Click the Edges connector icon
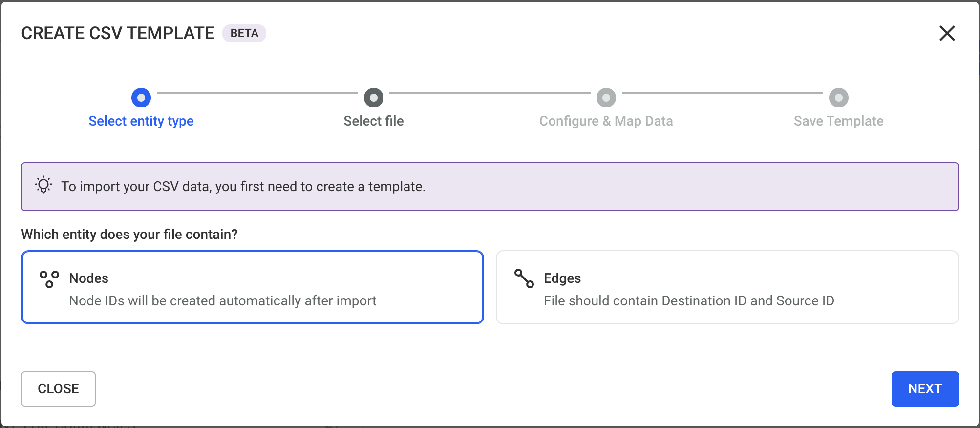This screenshot has height=428, width=980. point(524,278)
